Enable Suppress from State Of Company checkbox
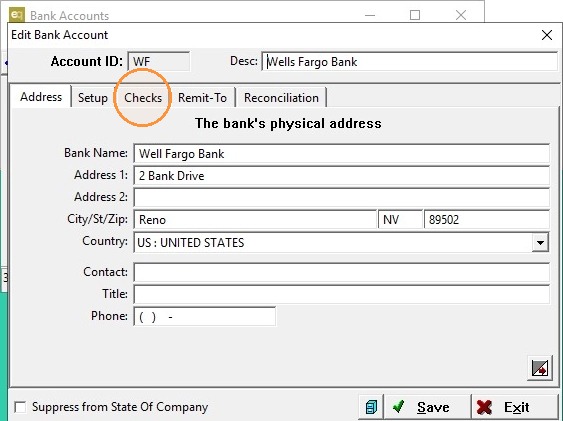Viewport: 563px width, 421px height. point(20,407)
